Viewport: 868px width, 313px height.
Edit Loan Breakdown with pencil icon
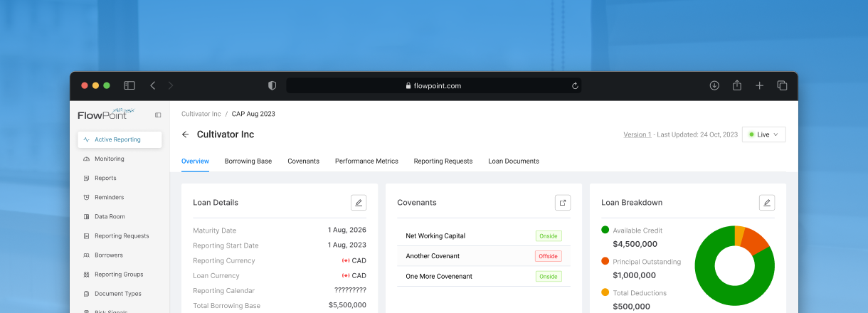[767, 203]
